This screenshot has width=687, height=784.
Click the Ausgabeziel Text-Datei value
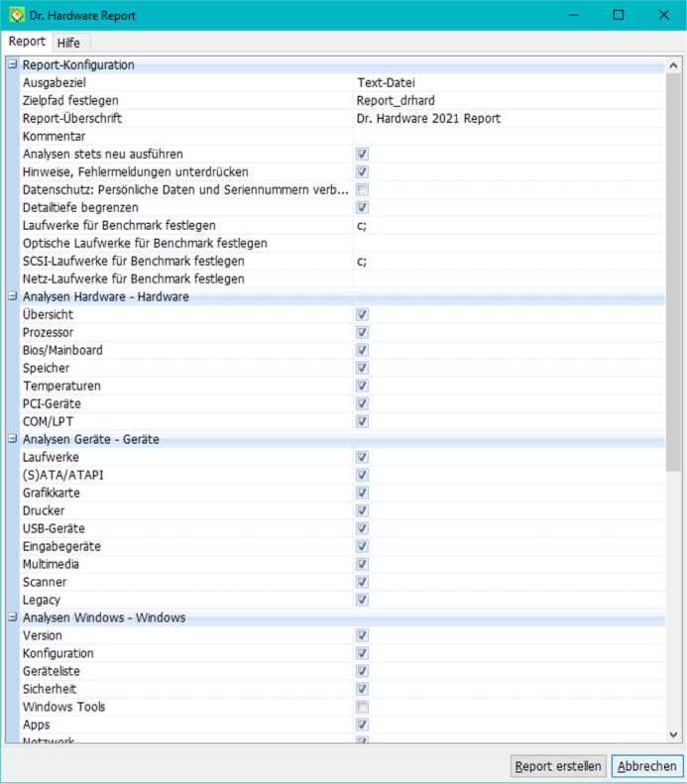click(x=508, y=83)
